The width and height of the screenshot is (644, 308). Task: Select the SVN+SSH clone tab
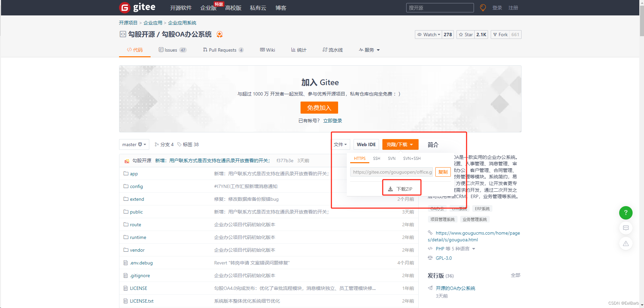(x=412, y=159)
